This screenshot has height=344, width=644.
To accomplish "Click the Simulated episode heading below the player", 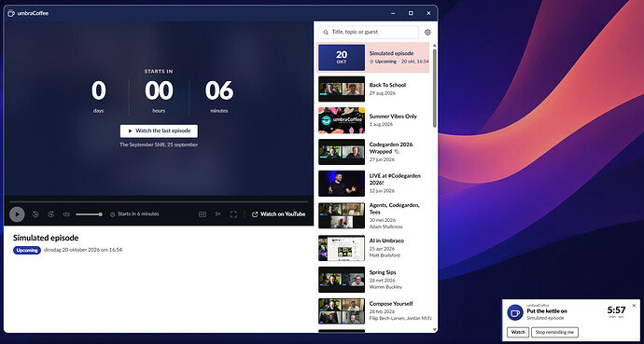I will [x=46, y=238].
